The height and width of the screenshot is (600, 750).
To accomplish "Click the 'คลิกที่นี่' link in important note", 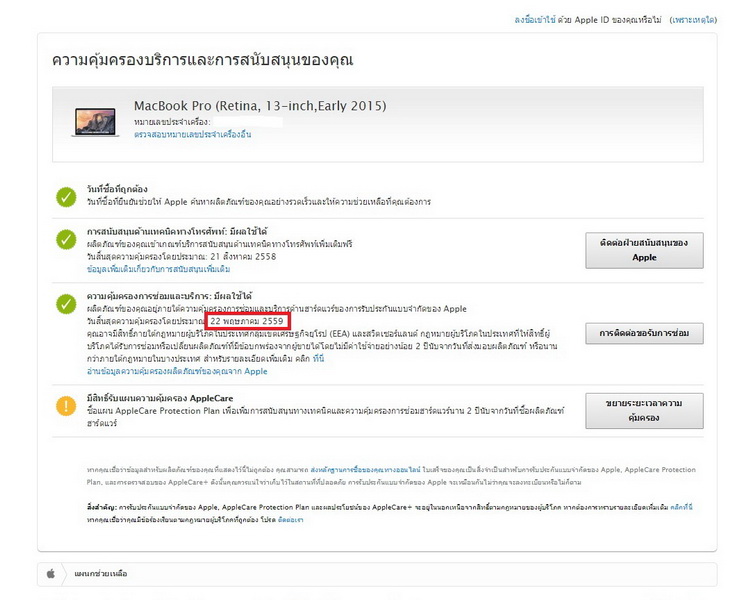I will (682, 507).
